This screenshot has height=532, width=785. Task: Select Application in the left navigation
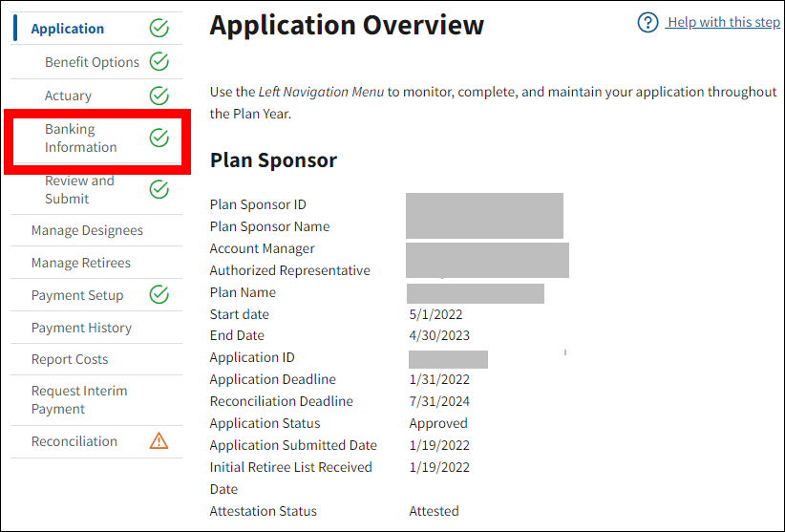[x=68, y=29]
